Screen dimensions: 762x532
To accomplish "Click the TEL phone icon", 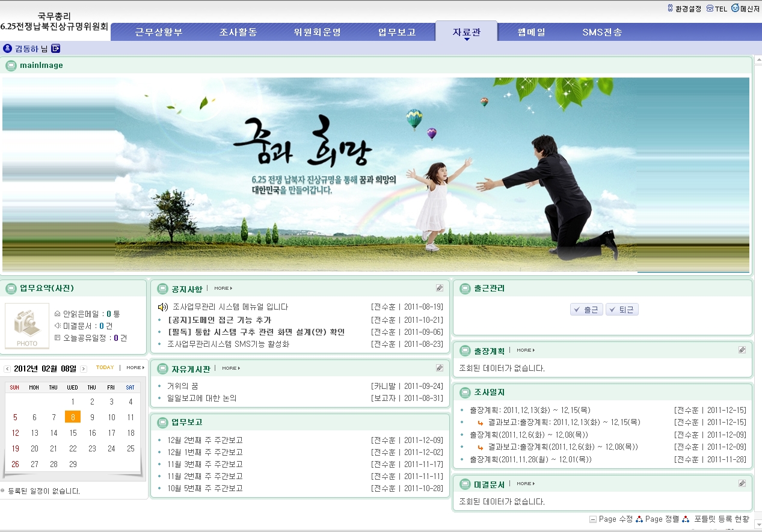I will pyautogui.click(x=710, y=8).
